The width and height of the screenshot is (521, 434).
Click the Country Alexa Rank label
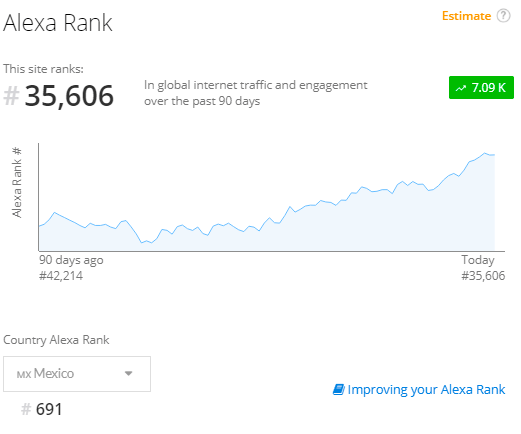[56, 340]
